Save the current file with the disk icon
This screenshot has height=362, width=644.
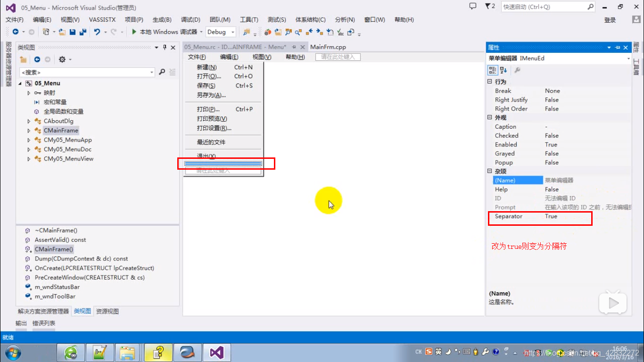(x=73, y=32)
